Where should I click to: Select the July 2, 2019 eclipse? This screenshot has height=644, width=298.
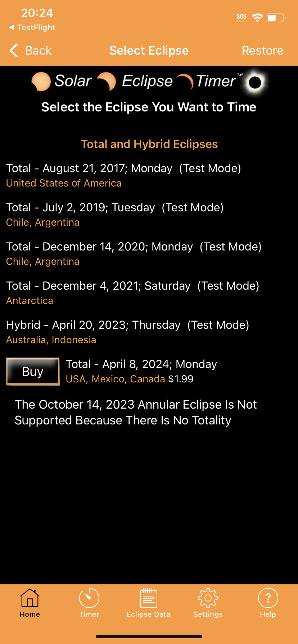(x=114, y=214)
